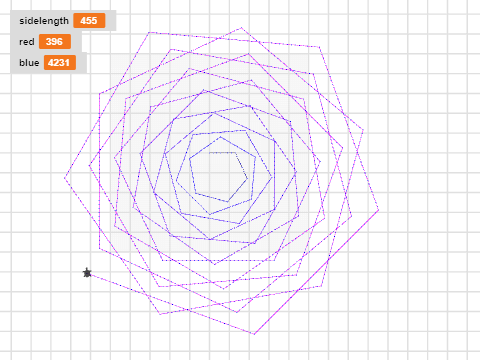
Task: Click the dark star sprite at the spiral's end
Action: click(87, 273)
